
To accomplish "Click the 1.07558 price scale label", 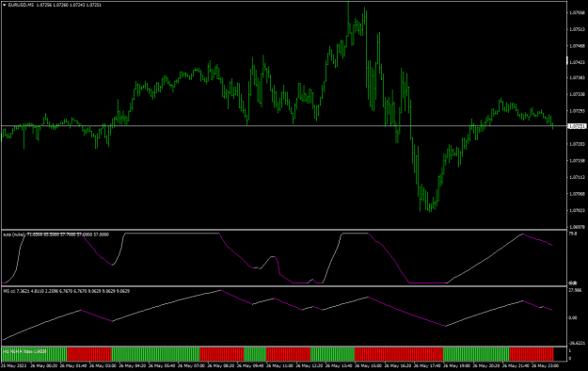I will (x=577, y=13).
